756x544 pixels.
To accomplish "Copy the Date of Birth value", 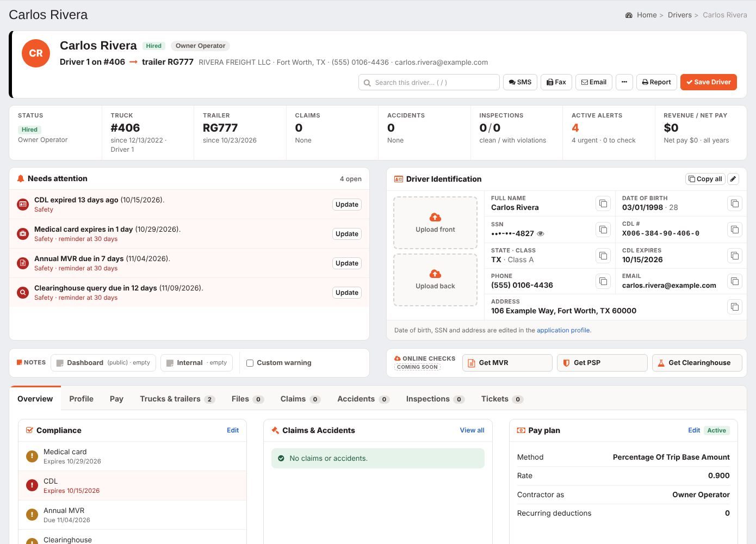I will (x=735, y=203).
